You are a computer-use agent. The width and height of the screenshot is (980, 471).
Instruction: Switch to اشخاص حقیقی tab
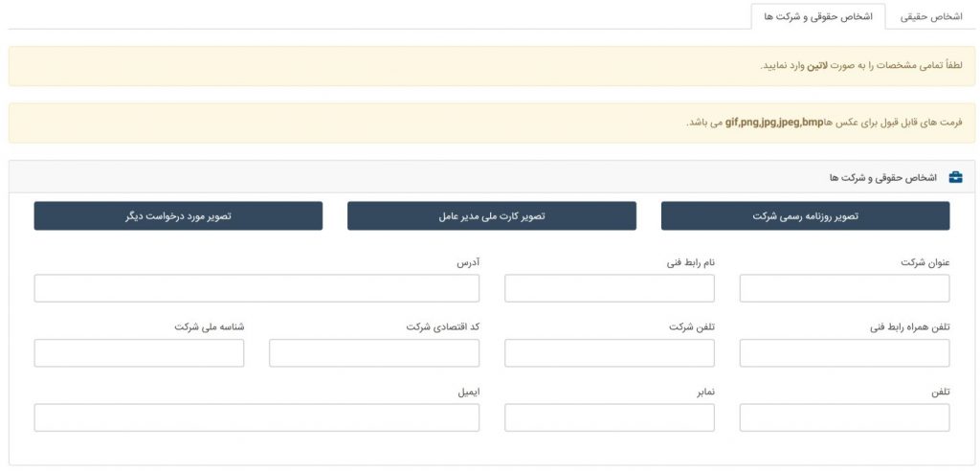(930, 17)
